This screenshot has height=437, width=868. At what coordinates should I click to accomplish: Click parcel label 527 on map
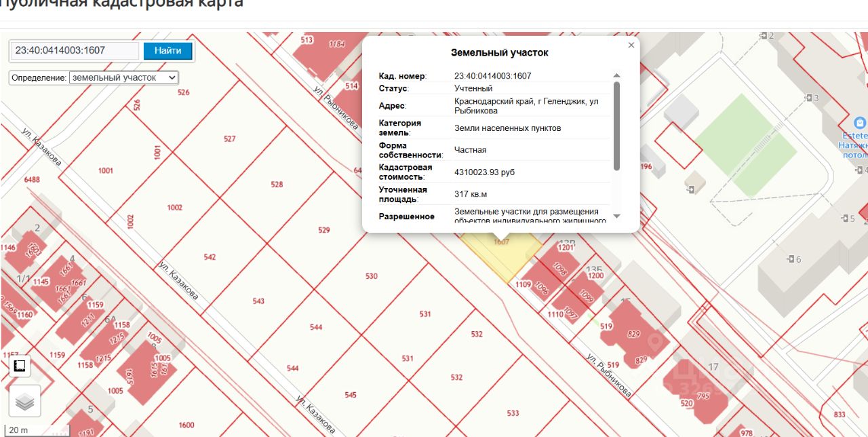click(229, 138)
